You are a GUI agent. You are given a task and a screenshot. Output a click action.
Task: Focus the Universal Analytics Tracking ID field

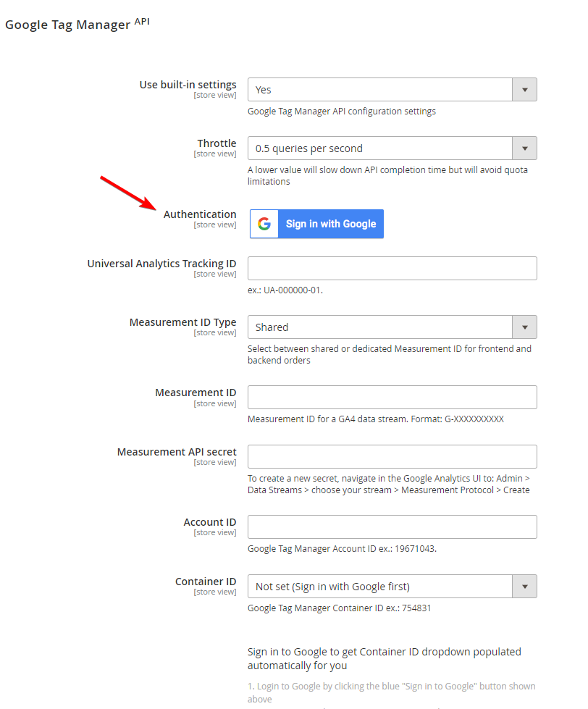click(392, 269)
